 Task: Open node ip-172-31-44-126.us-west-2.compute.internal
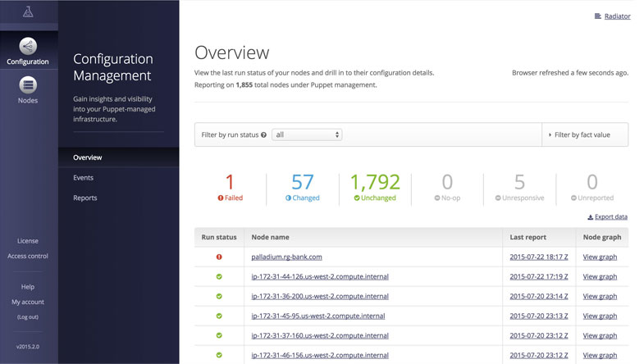click(320, 276)
